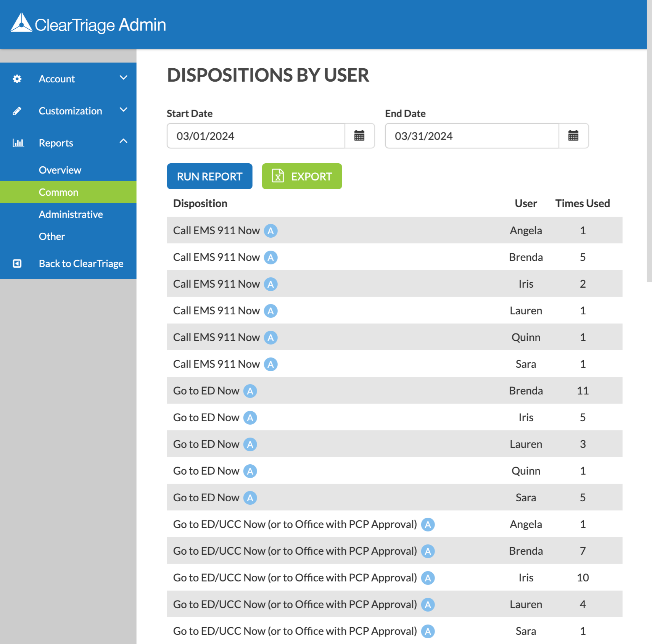Collapse the Reports menu chevron
652x644 pixels.
point(123,141)
